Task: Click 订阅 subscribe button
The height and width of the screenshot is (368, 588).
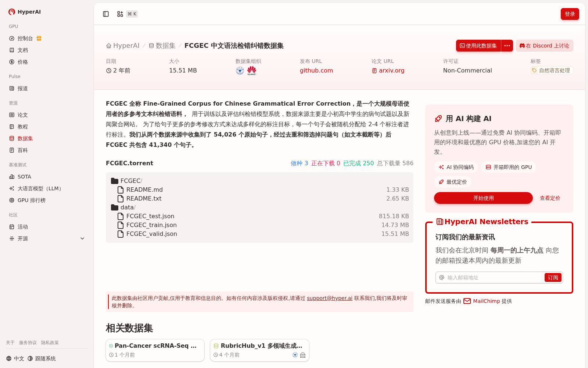Action: (x=553, y=277)
